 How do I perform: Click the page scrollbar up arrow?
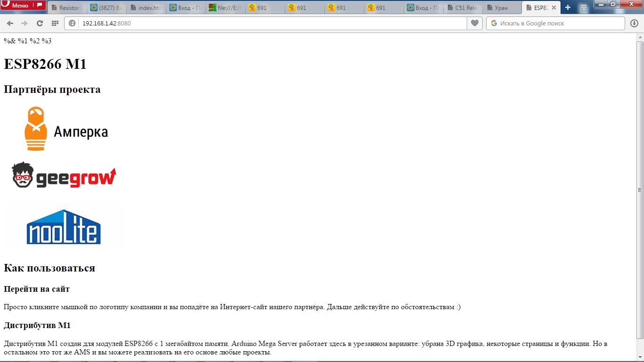[640, 37]
